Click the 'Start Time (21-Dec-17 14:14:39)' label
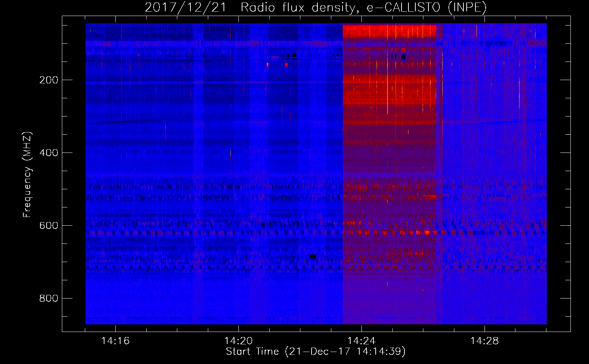Viewport: 589px width, 364px height. coord(316,352)
